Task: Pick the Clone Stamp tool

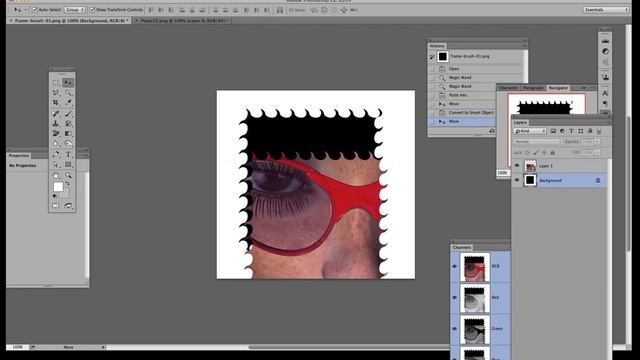Action: tap(56, 123)
